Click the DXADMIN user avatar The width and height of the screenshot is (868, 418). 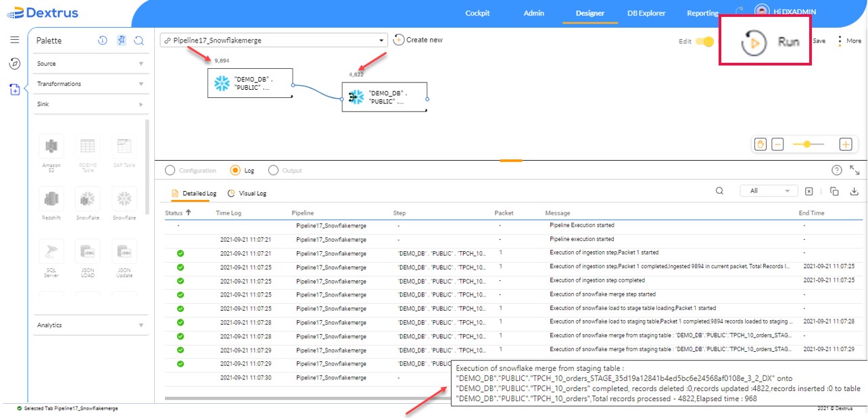(x=762, y=12)
